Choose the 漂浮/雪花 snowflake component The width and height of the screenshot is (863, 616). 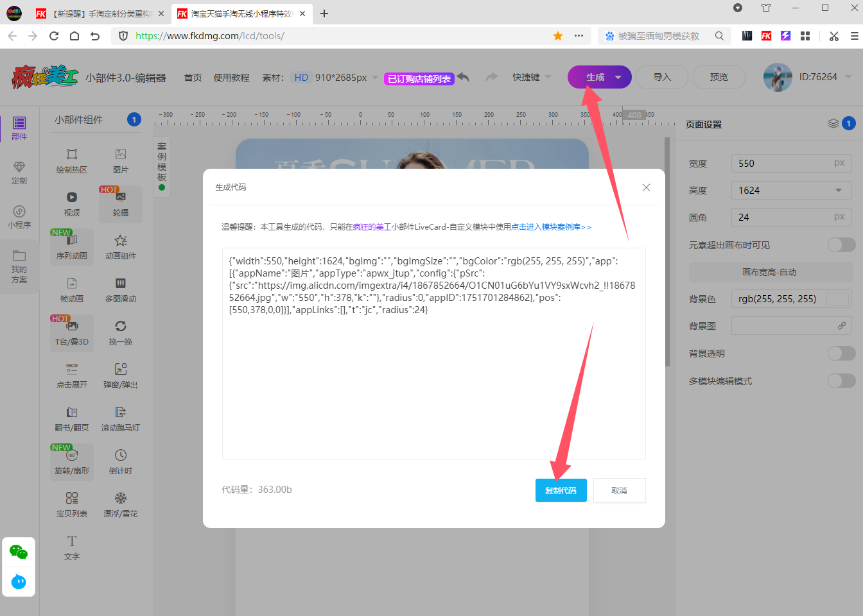pos(121,505)
